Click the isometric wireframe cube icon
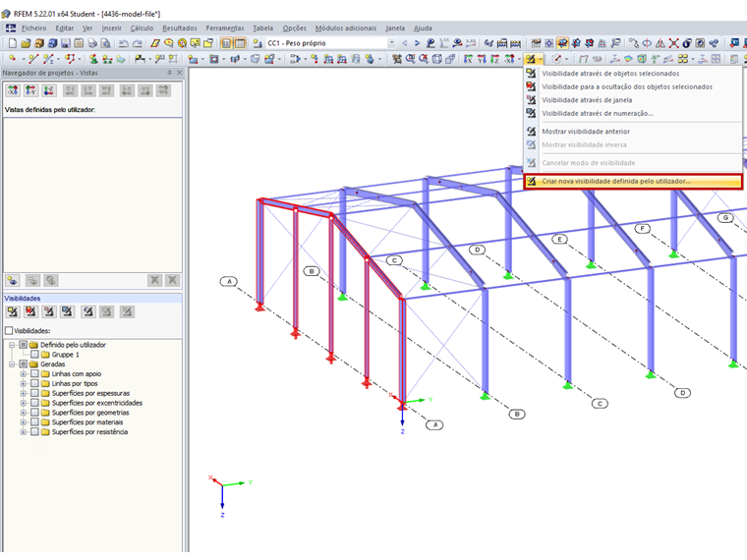 tap(436, 59)
